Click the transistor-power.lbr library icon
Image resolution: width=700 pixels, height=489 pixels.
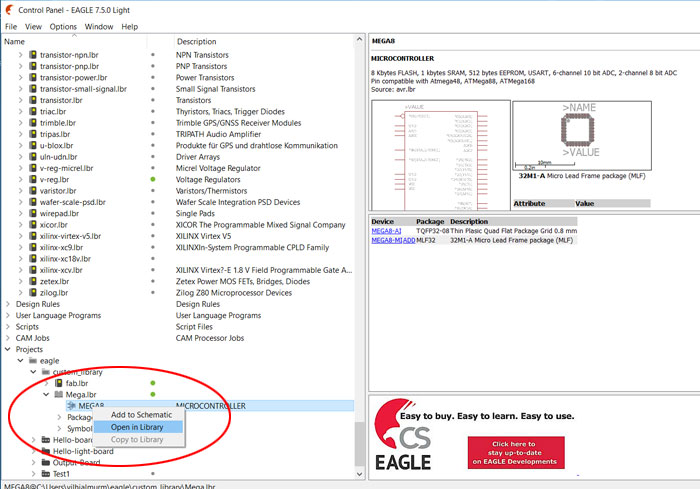tap(33, 77)
